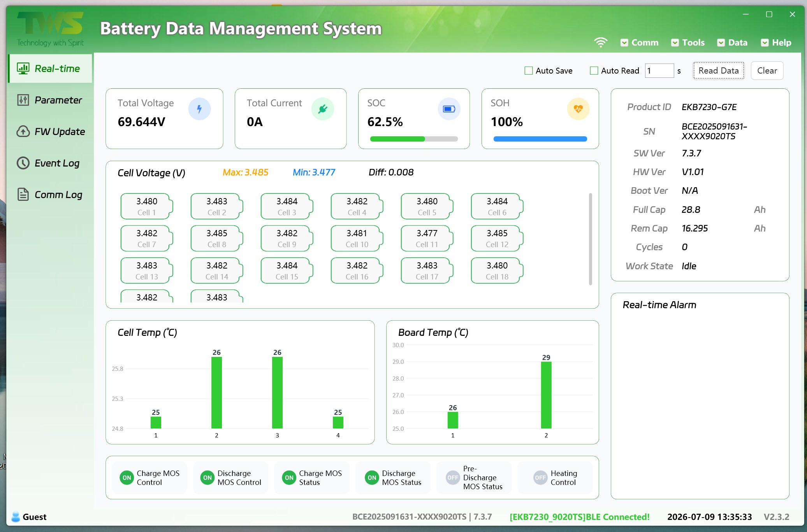Expand the Help dropdown menu
Image resolution: width=807 pixels, height=532 pixels.
776,42
